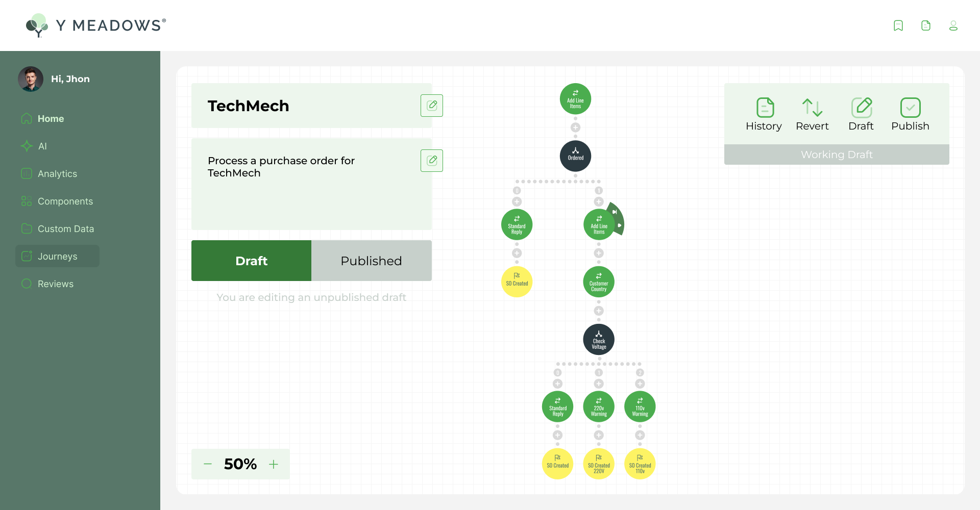Screen dimensions: 980x510
Task: Select the Customer Country node
Action: [x=599, y=282]
